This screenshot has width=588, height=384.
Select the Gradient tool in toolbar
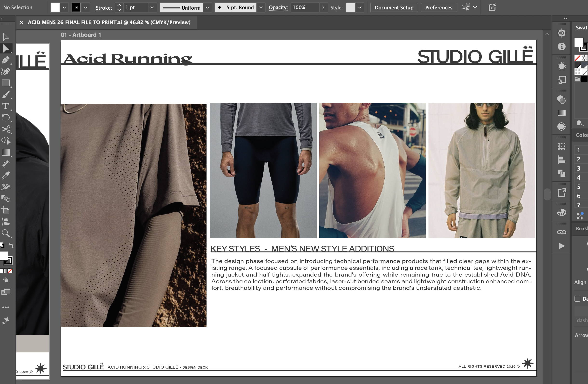[x=6, y=152]
